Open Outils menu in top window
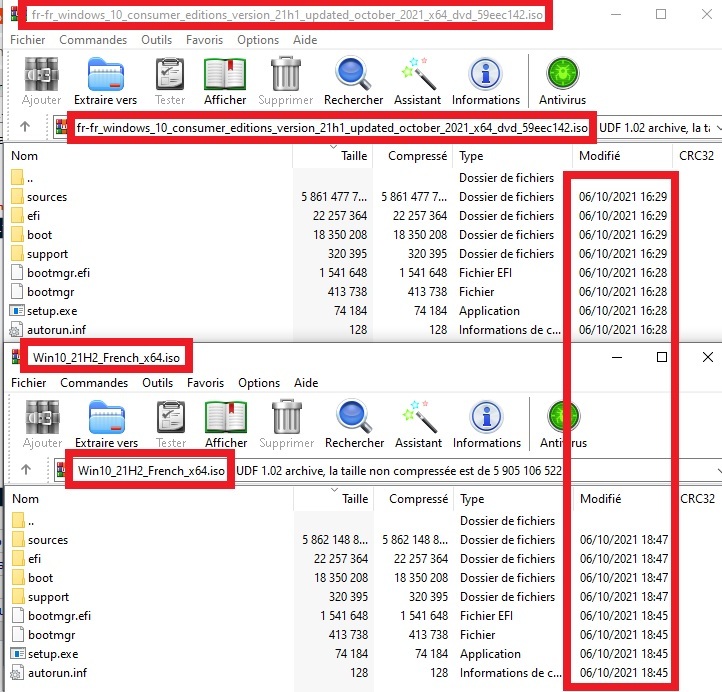Viewport: 722px width, 692px height. tap(157, 40)
